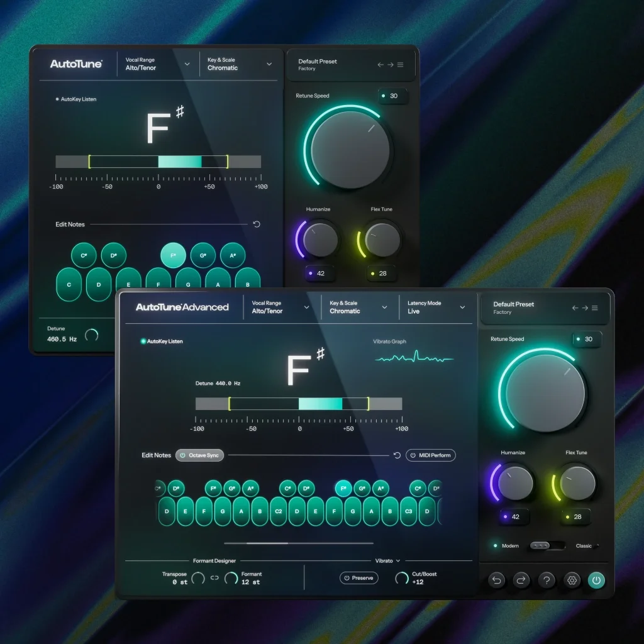644x644 pixels.
Task: Click the AutoTune logo in rear window
Action: tap(76, 64)
